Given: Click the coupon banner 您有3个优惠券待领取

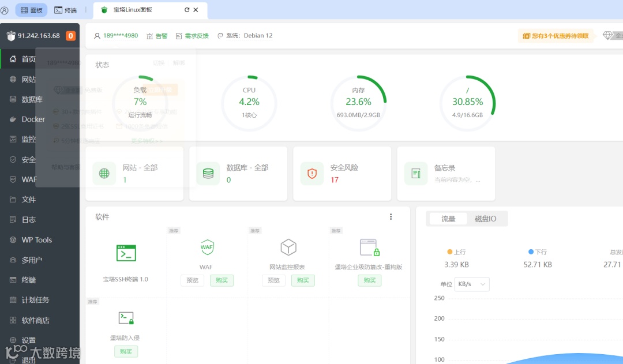Looking at the screenshot, I should [x=556, y=36].
